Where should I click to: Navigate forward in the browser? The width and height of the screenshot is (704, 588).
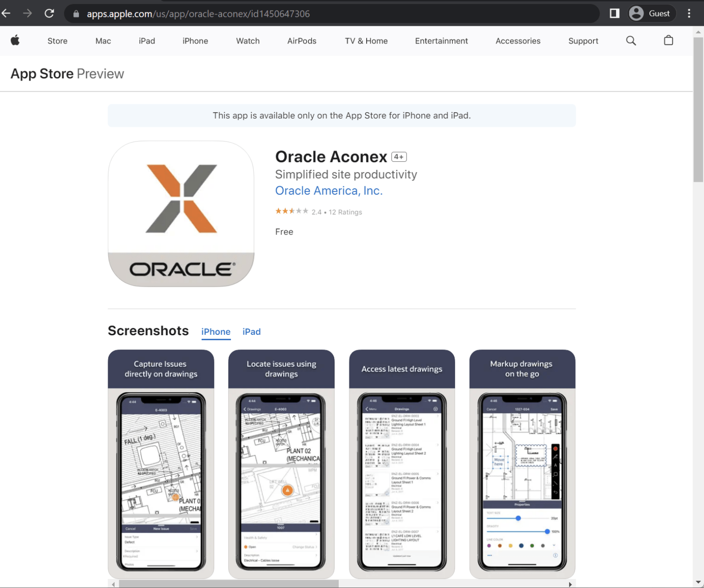[27, 13]
